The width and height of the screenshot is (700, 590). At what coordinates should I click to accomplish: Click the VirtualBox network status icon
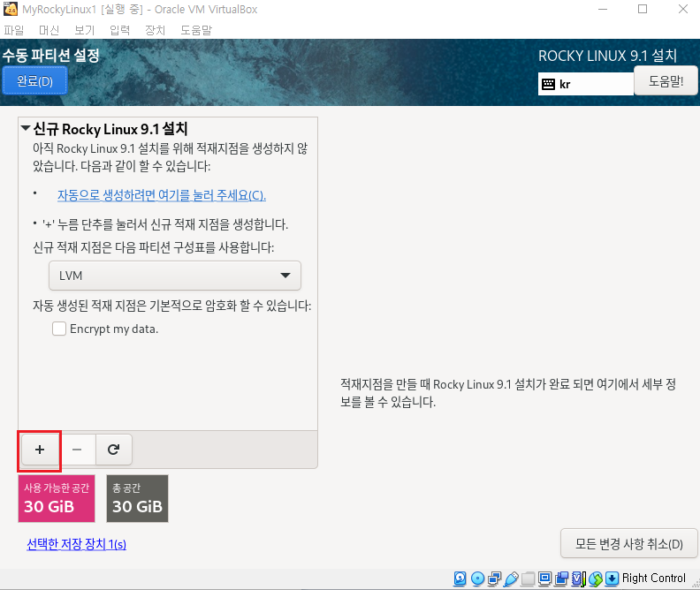pos(494,579)
